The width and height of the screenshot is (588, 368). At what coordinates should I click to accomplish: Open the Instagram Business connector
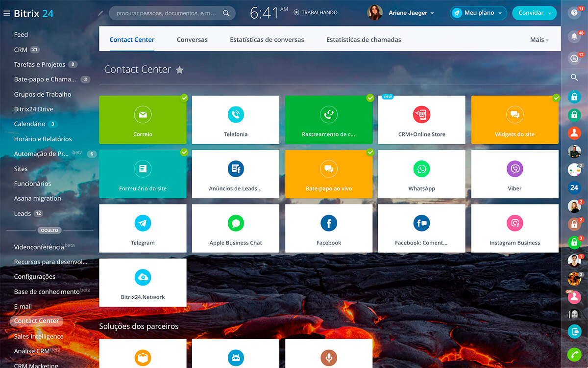coord(514,228)
